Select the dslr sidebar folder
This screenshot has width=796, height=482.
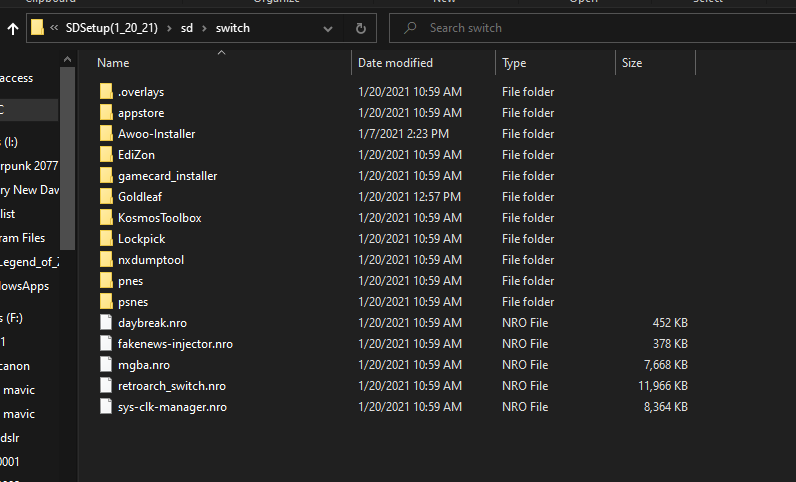pos(10,438)
